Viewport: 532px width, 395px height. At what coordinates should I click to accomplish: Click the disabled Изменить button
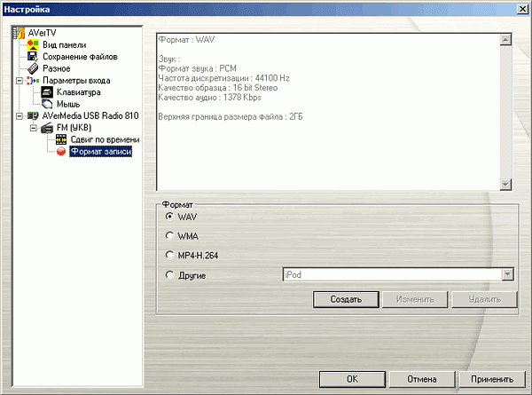[415, 299]
